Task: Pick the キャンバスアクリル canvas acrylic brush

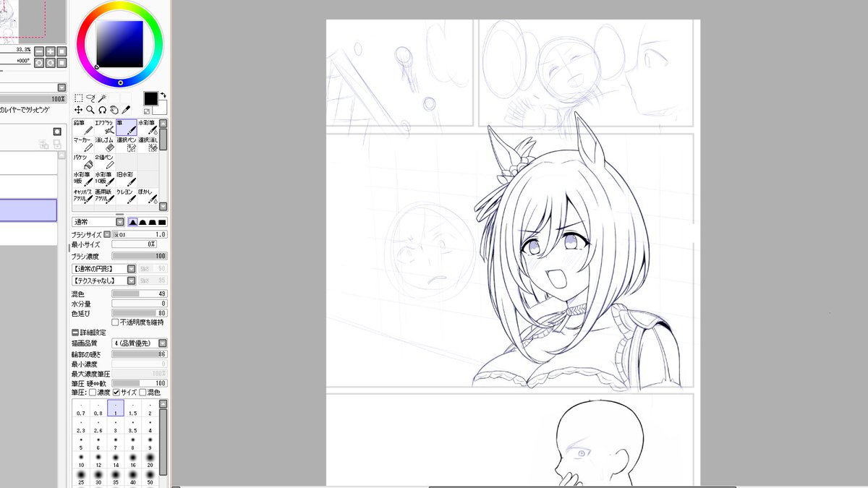Action: coord(82,197)
